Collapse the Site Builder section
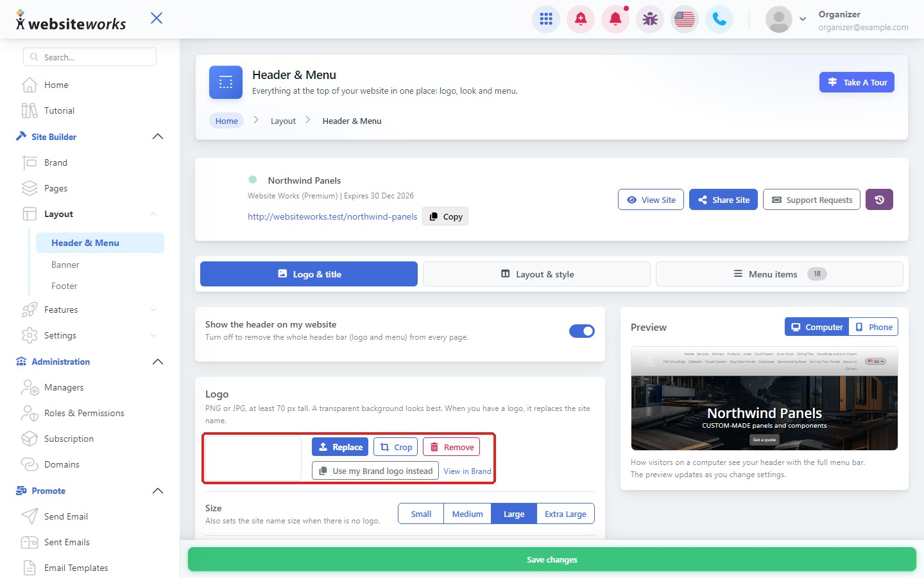The image size is (924, 578). [158, 137]
